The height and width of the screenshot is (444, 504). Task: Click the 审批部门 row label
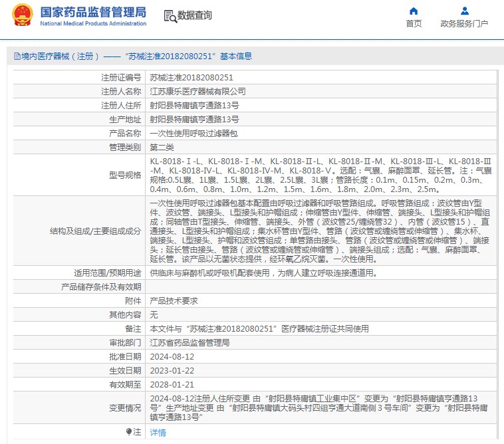point(125,343)
